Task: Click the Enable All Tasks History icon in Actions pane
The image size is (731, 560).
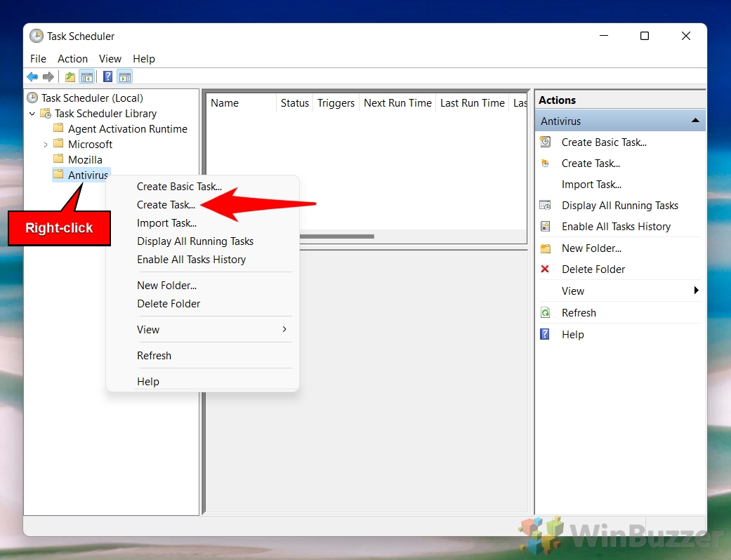Action: pyautogui.click(x=545, y=227)
